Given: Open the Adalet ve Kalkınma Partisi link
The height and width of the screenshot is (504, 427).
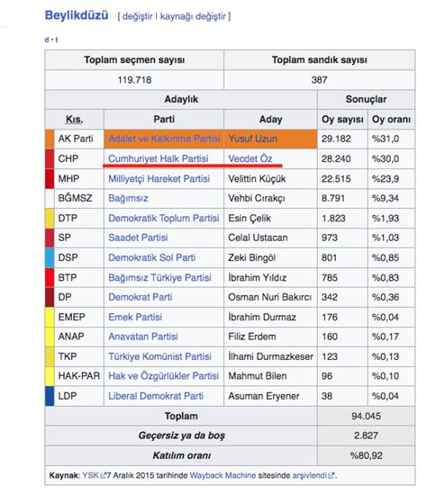Looking at the screenshot, I should [x=164, y=139].
